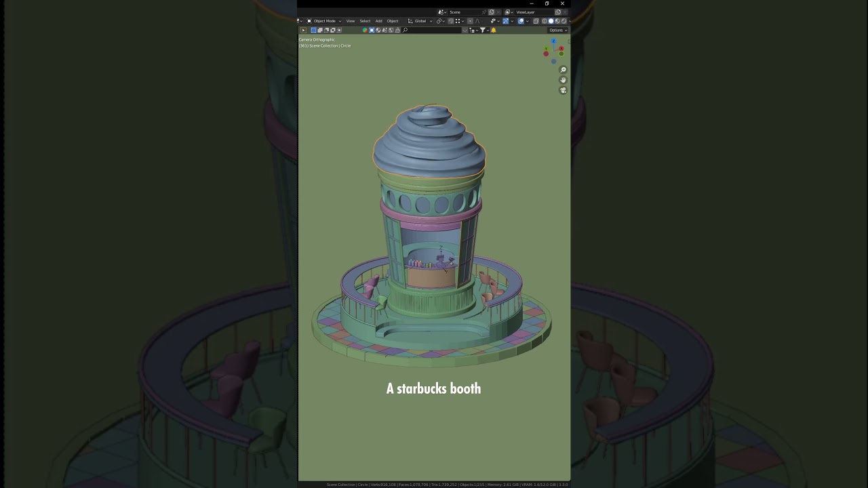Open the Options dropdown

[557, 30]
